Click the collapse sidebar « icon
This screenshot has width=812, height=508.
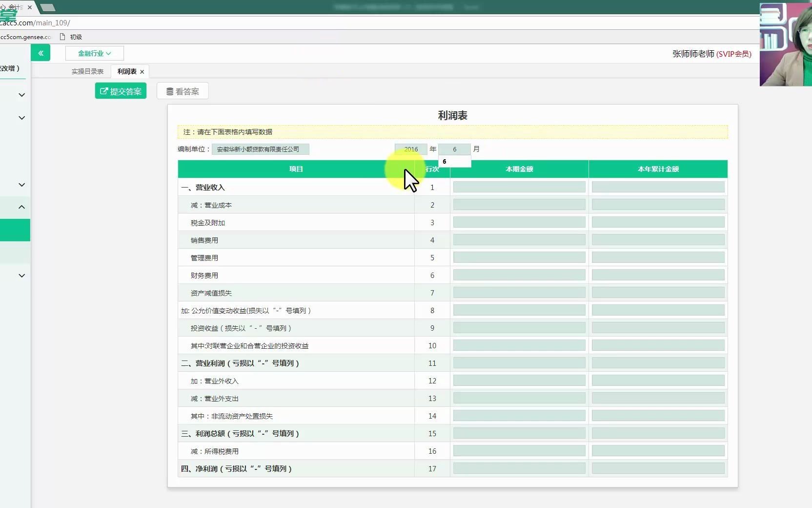pos(41,53)
